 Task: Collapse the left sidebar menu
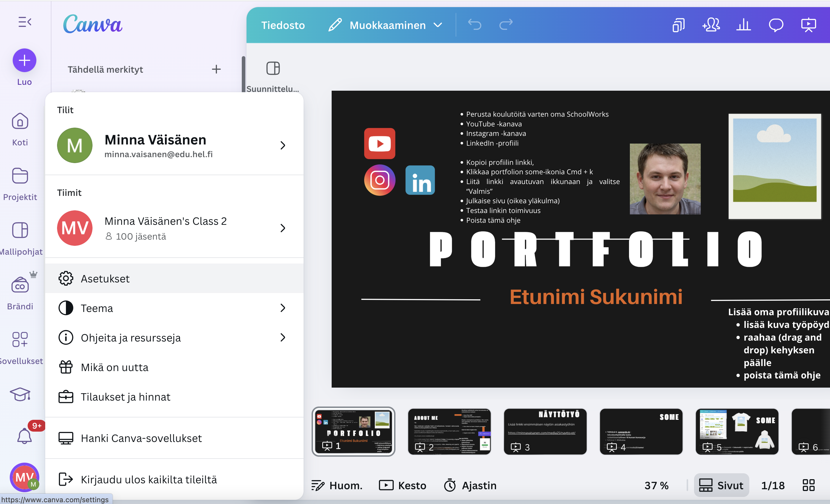[25, 22]
